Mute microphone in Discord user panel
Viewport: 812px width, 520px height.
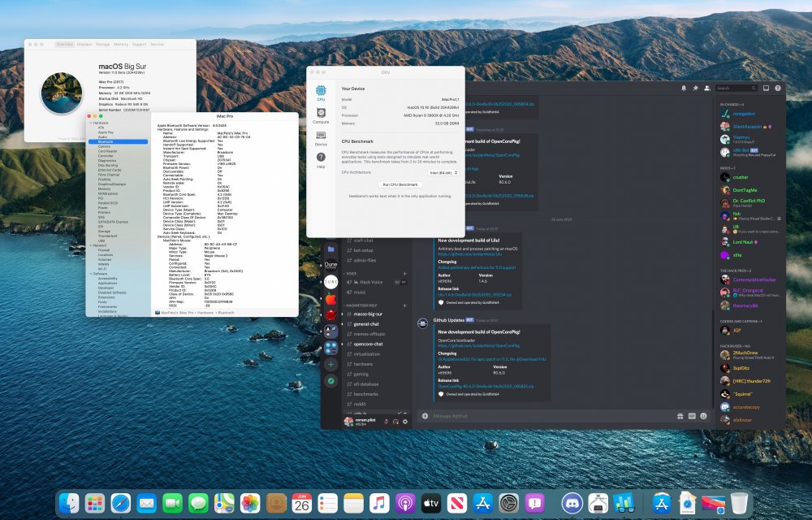coord(386,422)
